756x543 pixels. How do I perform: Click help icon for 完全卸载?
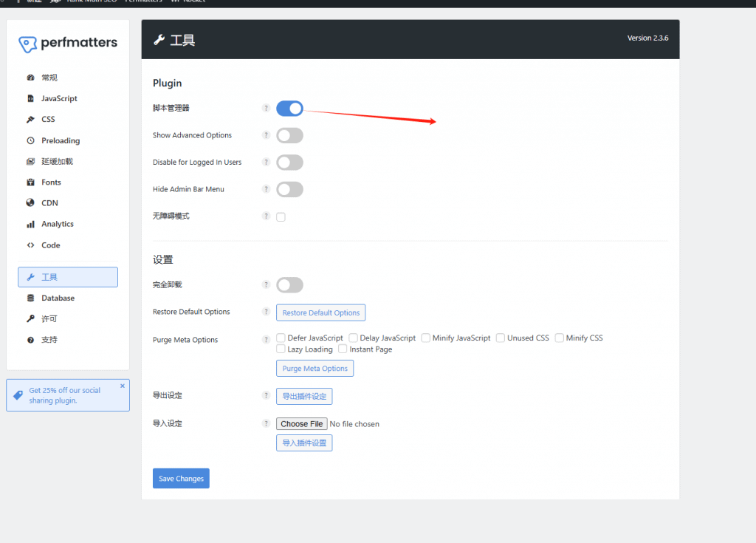click(266, 284)
